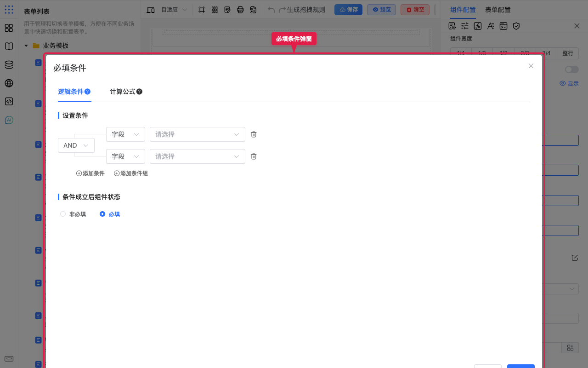
Task: Click the 设置条件 section heading
Action: (x=75, y=115)
